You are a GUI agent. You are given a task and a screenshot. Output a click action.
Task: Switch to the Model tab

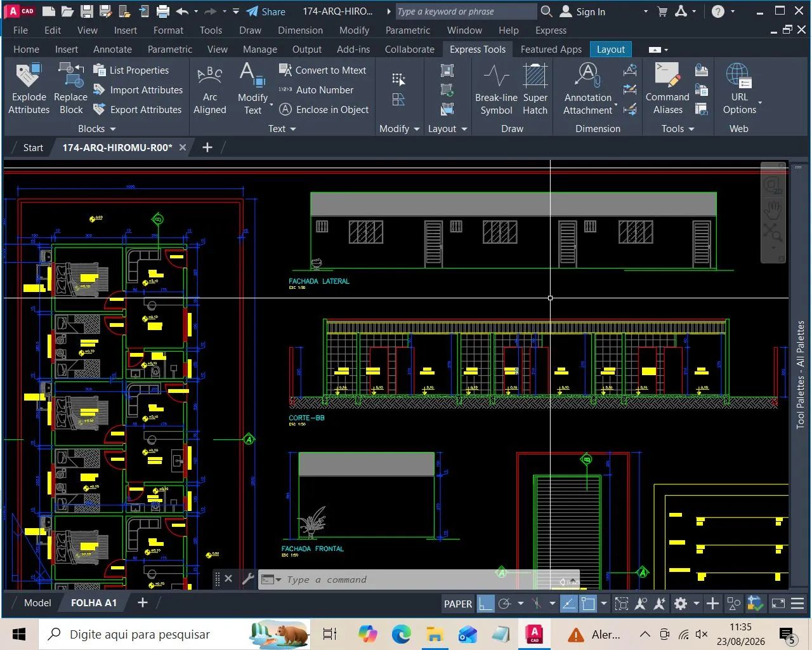(37, 602)
